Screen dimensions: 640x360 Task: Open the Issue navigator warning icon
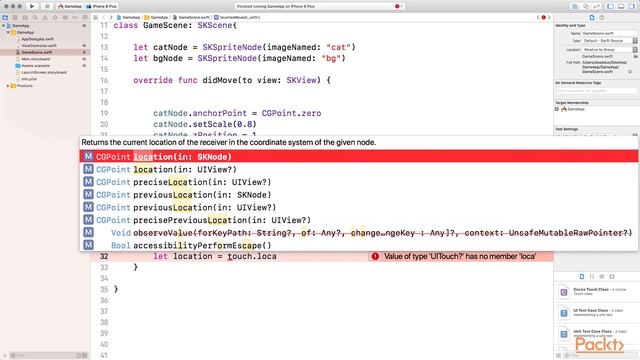click(45, 18)
